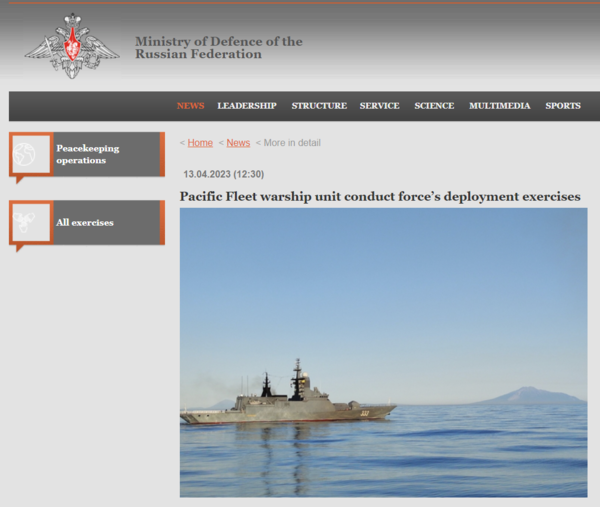The image size is (600, 507).
Task: Go to the Sports menu item
Action: tap(563, 106)
